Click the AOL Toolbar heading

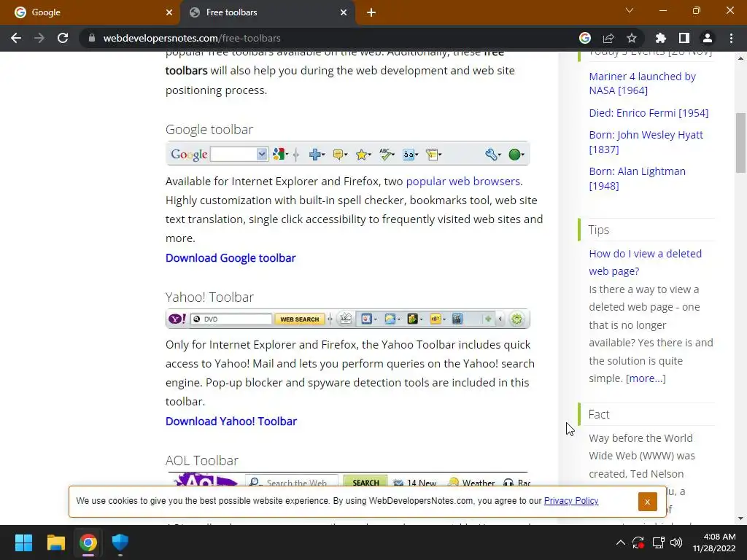(x=201, y=461)
